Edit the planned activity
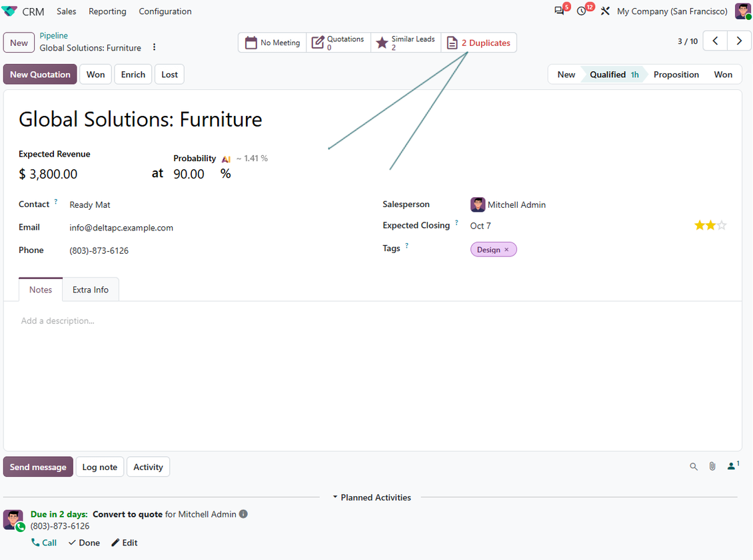This screenshot has height=560, width=753. point(125,543)
